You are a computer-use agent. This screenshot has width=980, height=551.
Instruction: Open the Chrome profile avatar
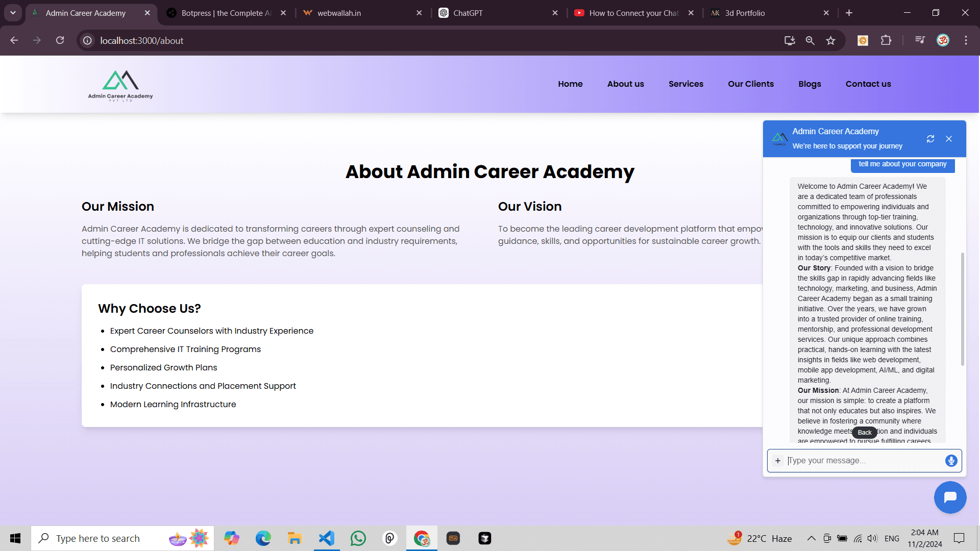pos(943,40)
